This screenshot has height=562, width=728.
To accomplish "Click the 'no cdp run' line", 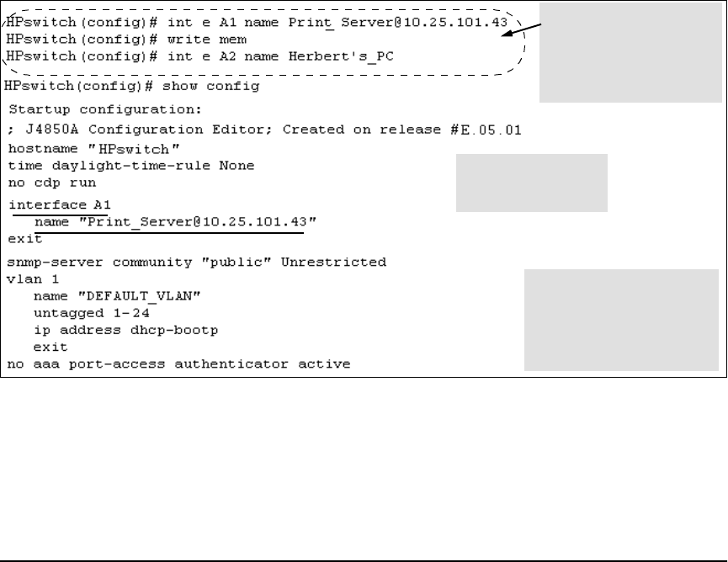I will pyautogui.click(x=52, y=183).
